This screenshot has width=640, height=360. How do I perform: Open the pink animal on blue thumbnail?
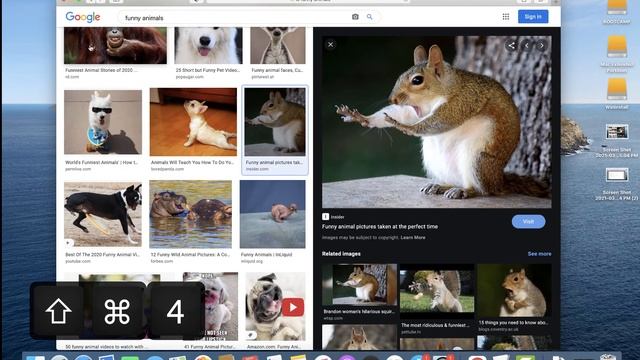pos(272,214)
